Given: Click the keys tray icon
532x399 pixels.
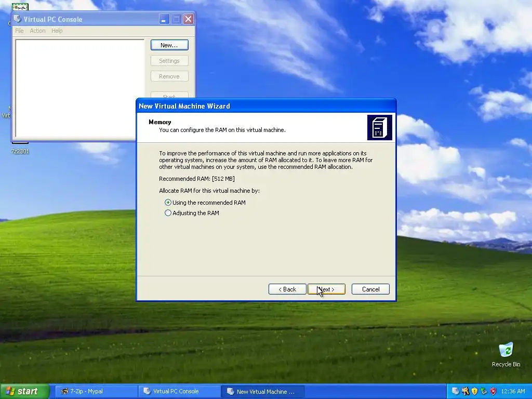Looking at the screenshot, I should (465, 391).
